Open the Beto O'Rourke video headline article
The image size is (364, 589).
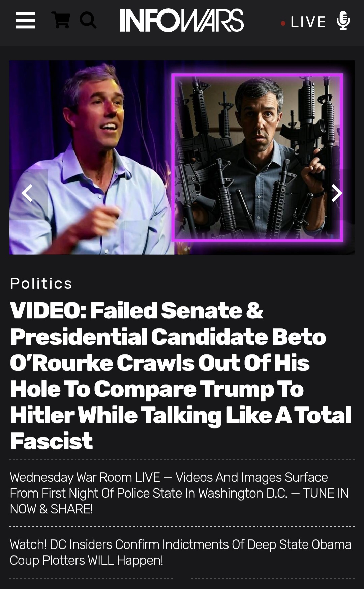click(181, 375)
